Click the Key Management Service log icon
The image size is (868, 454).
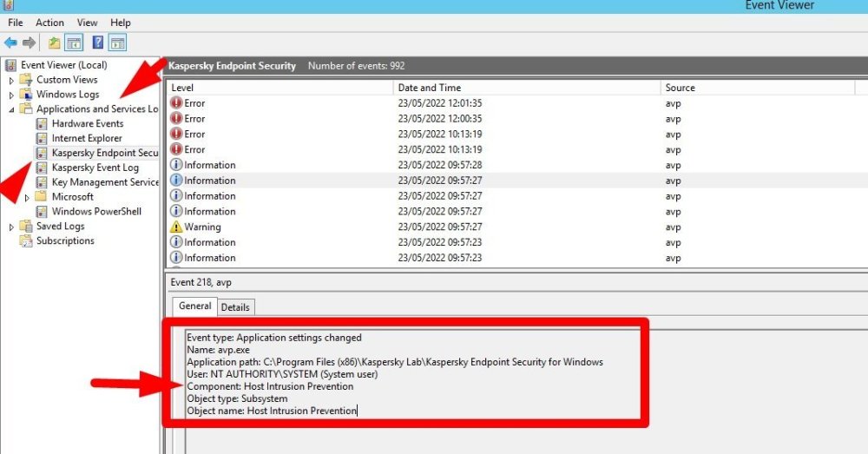click(x=42, y=182)
